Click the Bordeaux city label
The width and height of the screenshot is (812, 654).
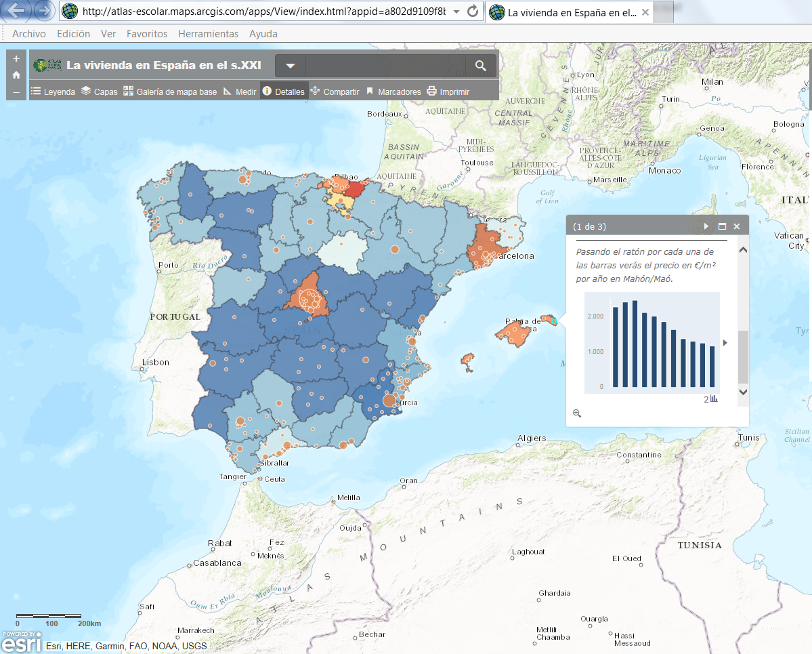coord(384,114)
